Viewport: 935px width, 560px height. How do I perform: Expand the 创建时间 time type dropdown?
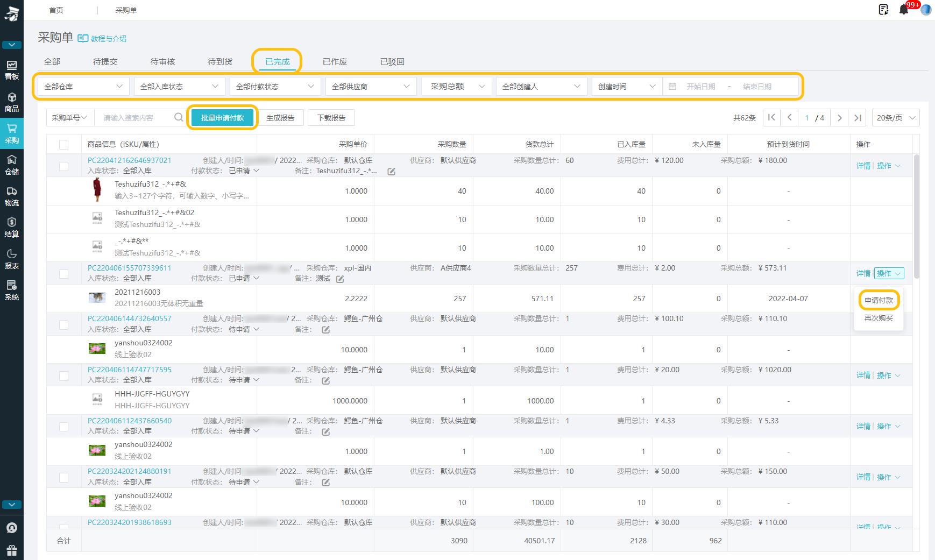627,86
